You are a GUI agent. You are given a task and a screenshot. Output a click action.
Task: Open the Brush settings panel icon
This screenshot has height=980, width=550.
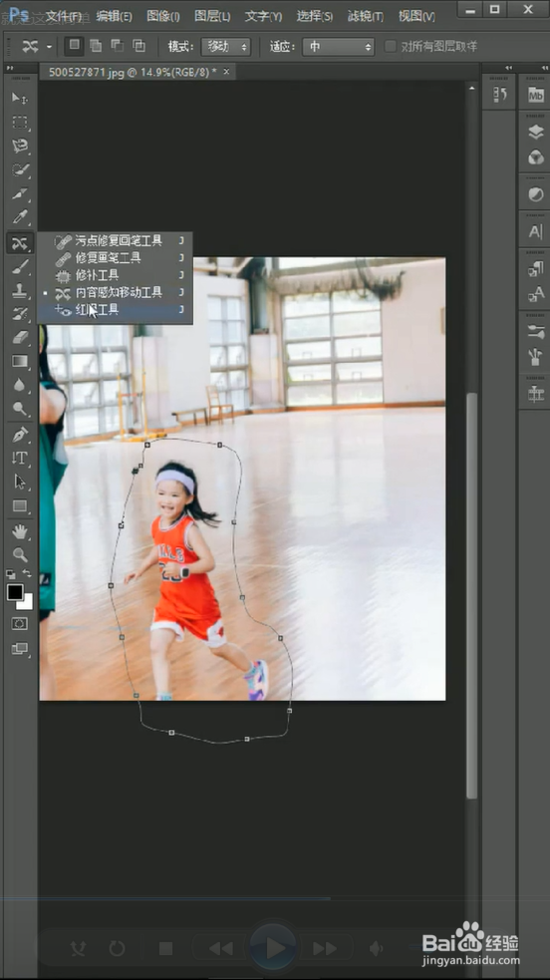click(536, 331)
